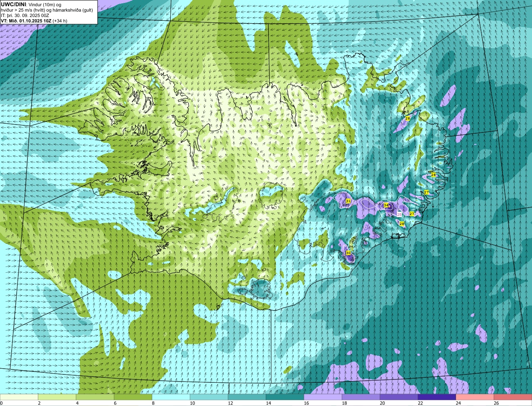Click the white 25 gust contour label
532x406 pixels.
(x=399, y=214)
